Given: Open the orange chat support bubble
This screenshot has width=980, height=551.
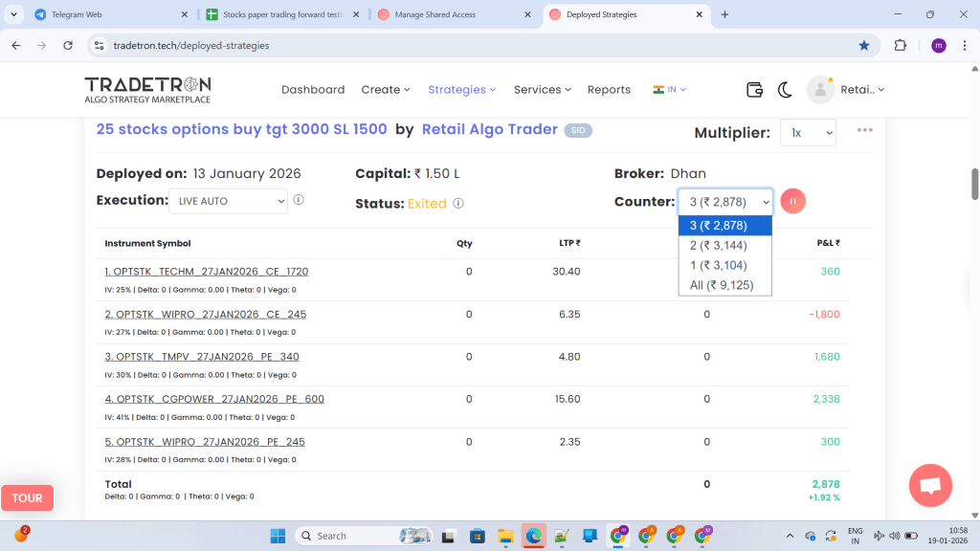Looking at the screenshot, I should coord(929,485).
